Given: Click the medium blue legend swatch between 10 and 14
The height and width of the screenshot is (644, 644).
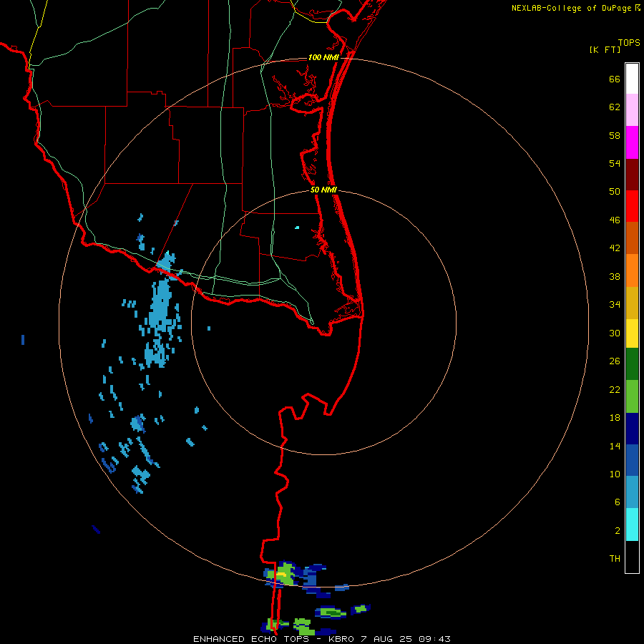Looking at the screenshot, I should (x=632, y=460).
